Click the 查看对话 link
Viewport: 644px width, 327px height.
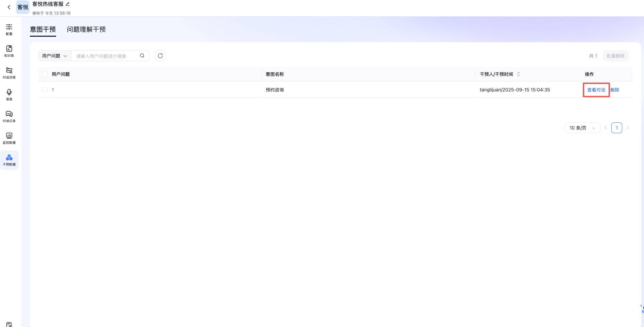click(596, 90)
